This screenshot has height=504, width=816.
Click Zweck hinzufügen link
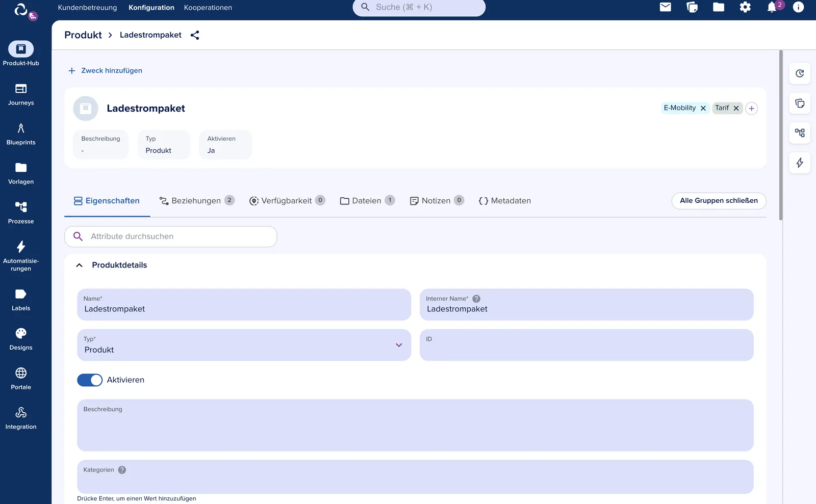point(106,71)
